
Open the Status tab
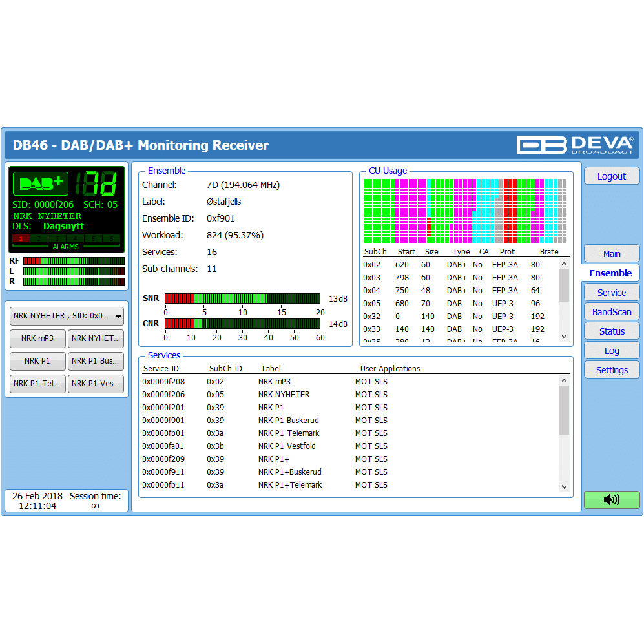[611, 331]
